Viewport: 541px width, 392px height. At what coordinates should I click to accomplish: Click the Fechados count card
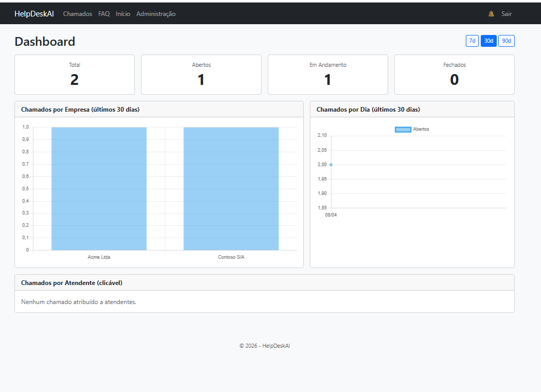pos(455,75)
